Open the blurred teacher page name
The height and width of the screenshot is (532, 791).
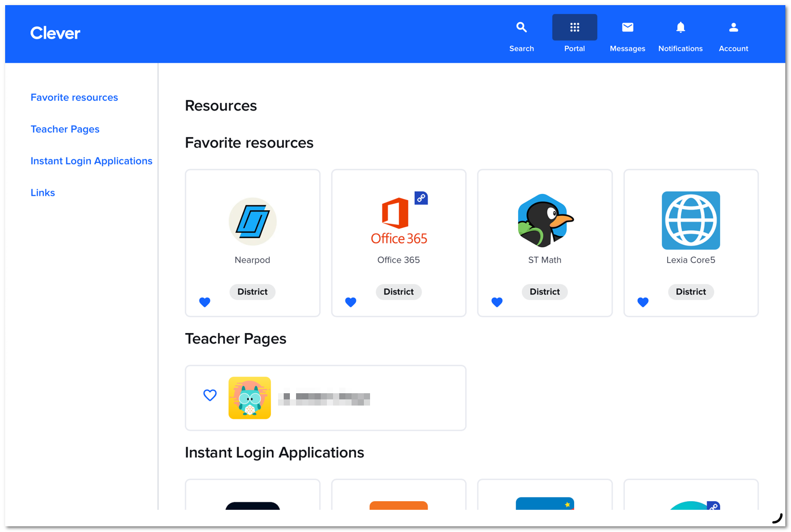click(x=324, y=399)
